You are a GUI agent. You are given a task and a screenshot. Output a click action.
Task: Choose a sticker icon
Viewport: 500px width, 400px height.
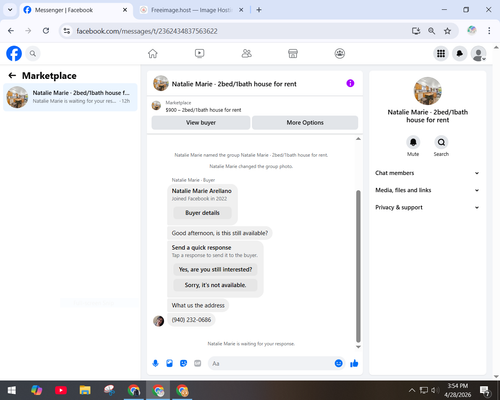click(x=183, y=363)
